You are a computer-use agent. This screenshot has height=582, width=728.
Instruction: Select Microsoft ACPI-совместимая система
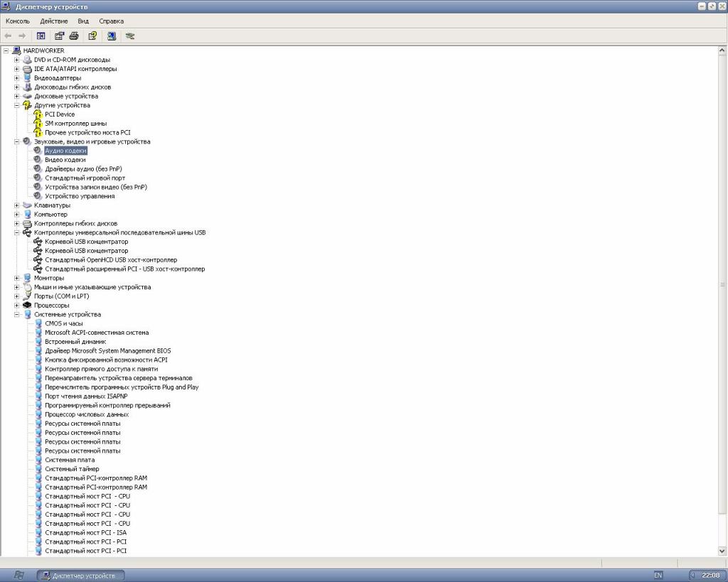tap(97, 333)
